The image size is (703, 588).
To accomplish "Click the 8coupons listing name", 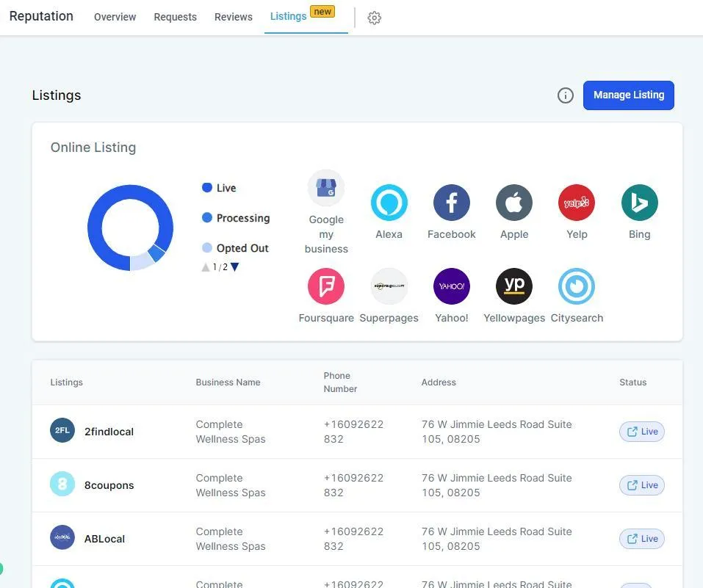I will tap(109, 485).
